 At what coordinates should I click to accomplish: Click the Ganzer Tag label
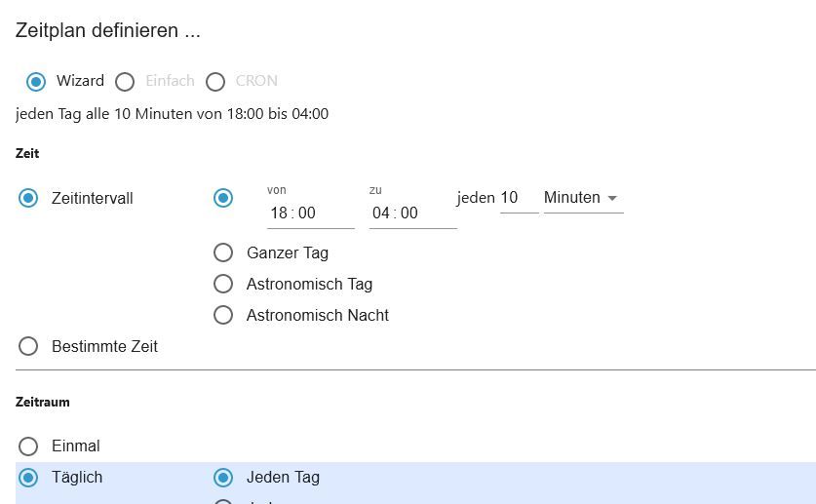pos(287,252)
